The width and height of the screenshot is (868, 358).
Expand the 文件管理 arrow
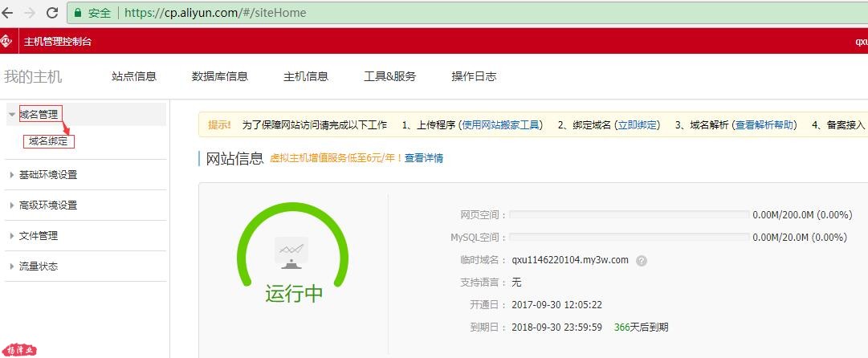(11, 236)
